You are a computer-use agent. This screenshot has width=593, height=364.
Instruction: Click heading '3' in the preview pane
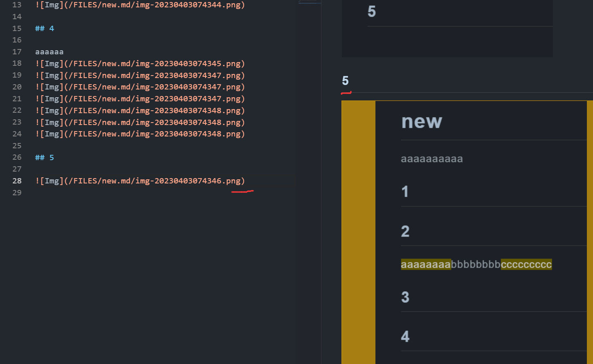click(404, 297)
